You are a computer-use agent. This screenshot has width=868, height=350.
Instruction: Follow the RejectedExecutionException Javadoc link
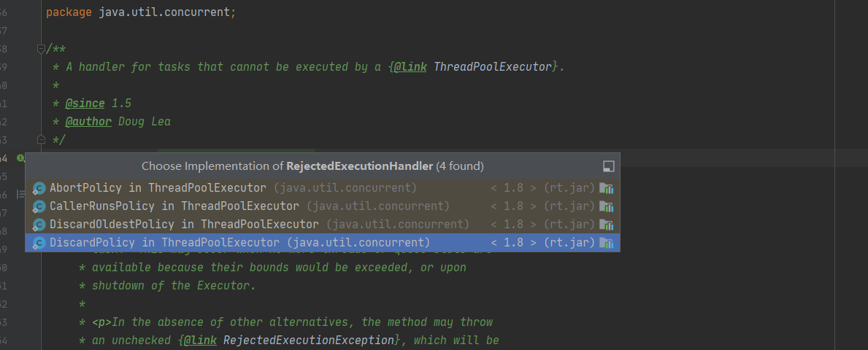tap(308, 340)
